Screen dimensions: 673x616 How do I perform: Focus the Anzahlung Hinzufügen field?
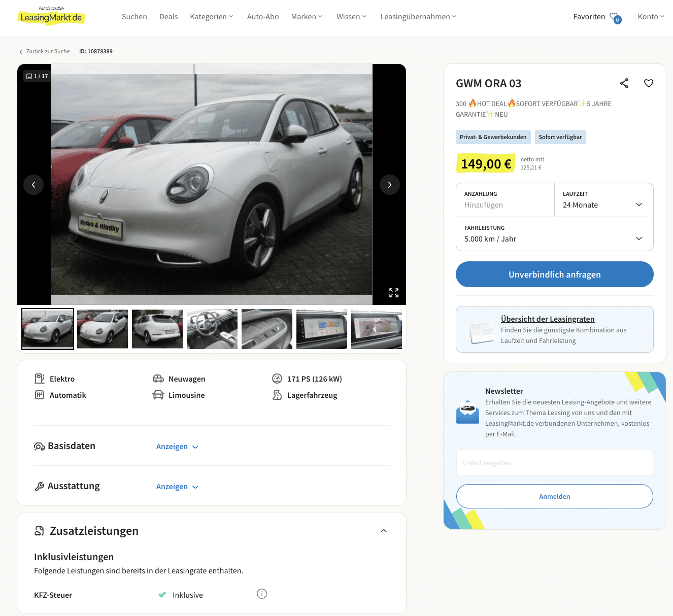(506, 200)
